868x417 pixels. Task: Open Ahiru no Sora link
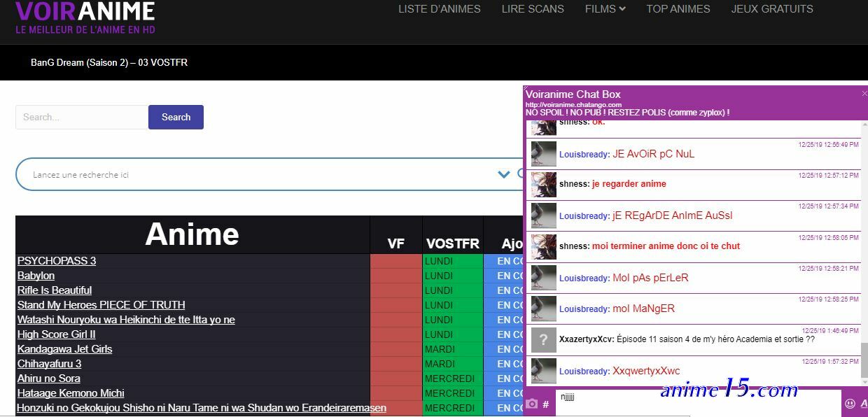[49, 379]
